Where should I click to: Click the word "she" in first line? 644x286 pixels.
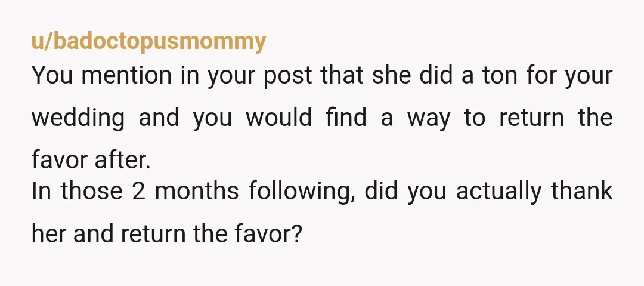click(x=391, y=76)
